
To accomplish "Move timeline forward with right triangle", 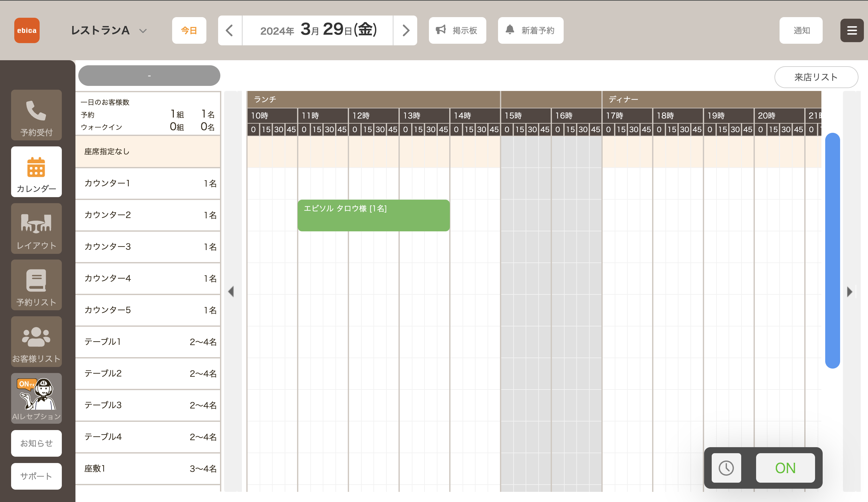I will (850, 292).
